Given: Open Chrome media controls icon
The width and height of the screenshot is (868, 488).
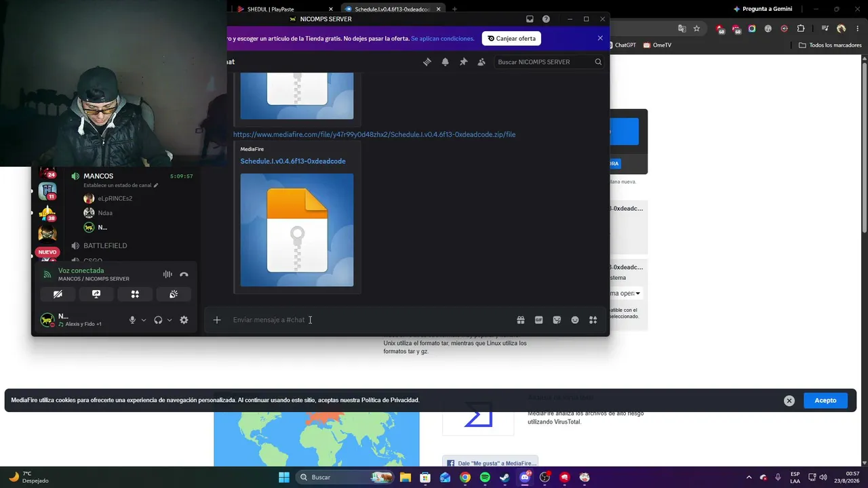Looking at the screenshot, I should [x=825, y=28].
